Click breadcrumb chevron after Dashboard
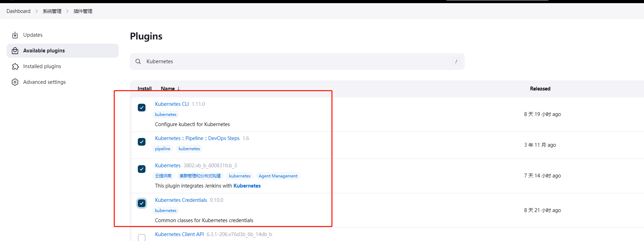Screen dimensions: 644x241 (36, 11)
